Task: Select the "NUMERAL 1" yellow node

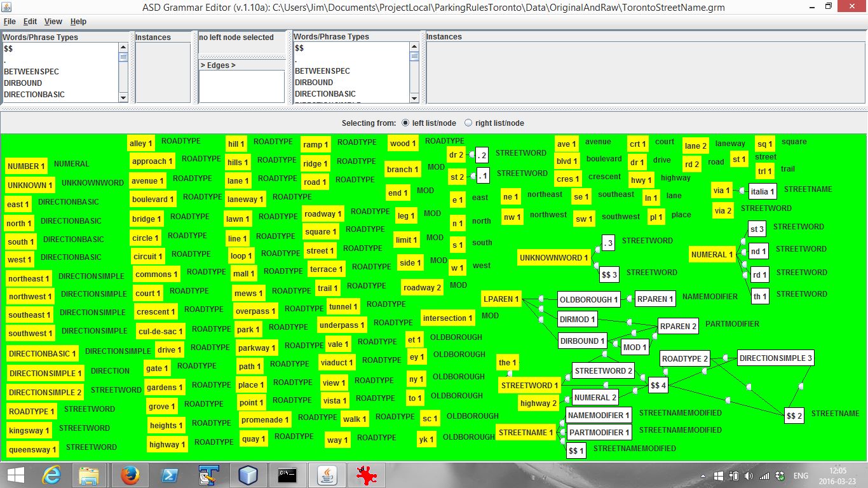Action: [x=712, y=255]
